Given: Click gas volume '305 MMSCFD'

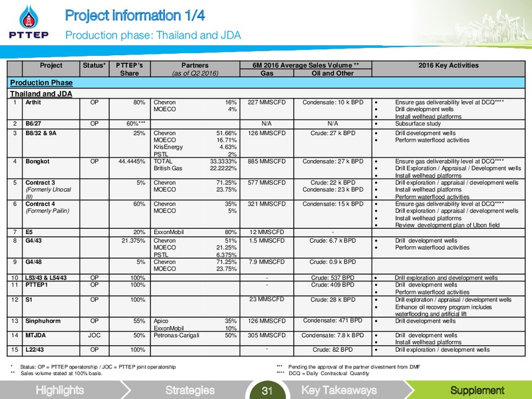Looking at the screenshot, I should 267,335.
